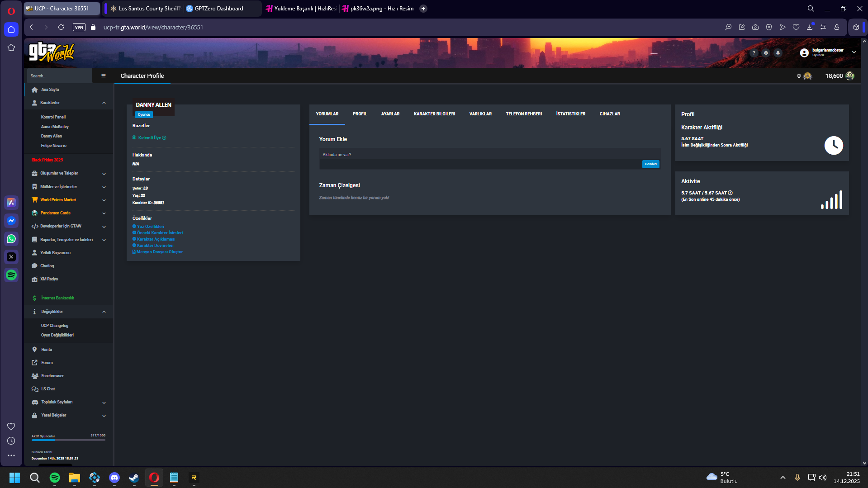
Task: Click the sidebar Search field
Action: (x=60, y=76)
